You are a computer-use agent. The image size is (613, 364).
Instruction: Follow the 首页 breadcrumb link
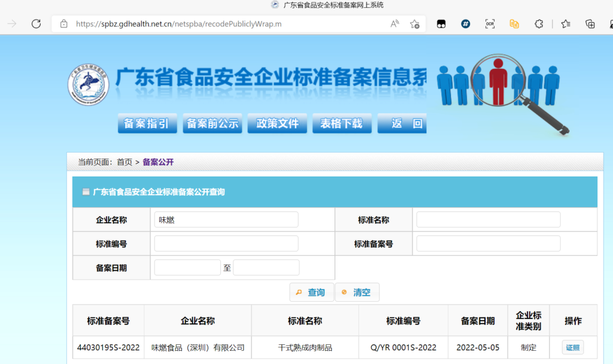pos(125,162)
